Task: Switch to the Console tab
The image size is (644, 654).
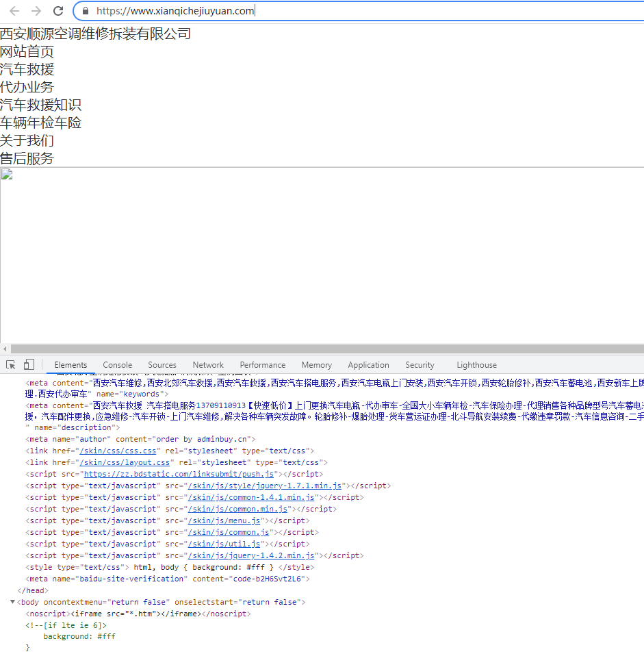Action: [118, 365]
